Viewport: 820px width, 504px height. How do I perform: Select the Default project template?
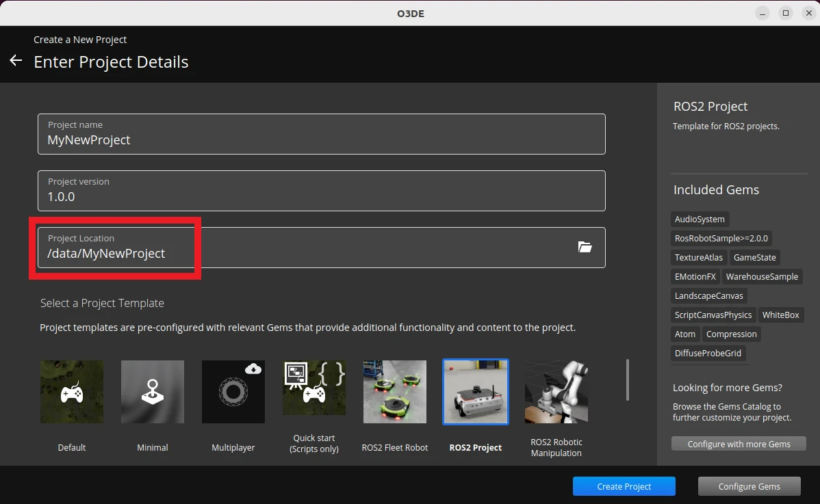(72, 392)
